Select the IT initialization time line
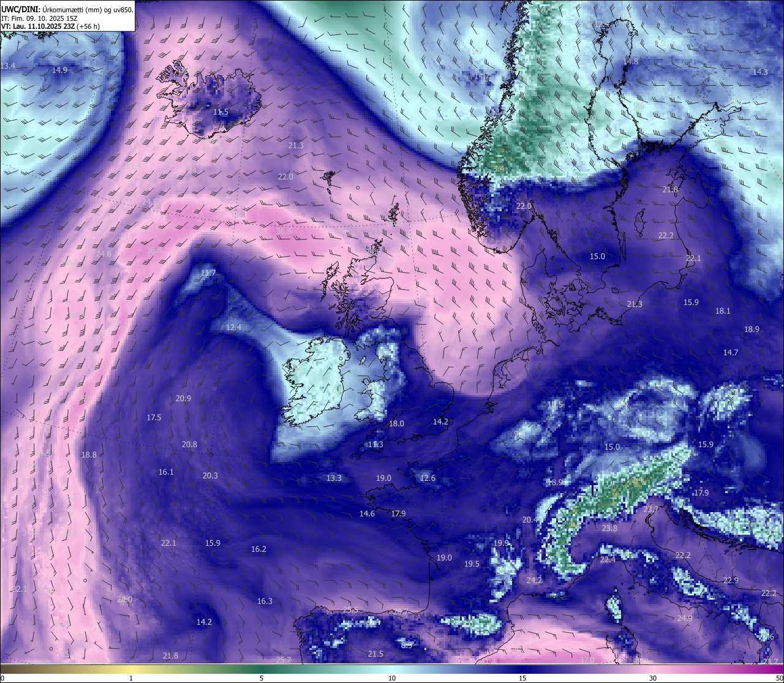 [39, 18]
